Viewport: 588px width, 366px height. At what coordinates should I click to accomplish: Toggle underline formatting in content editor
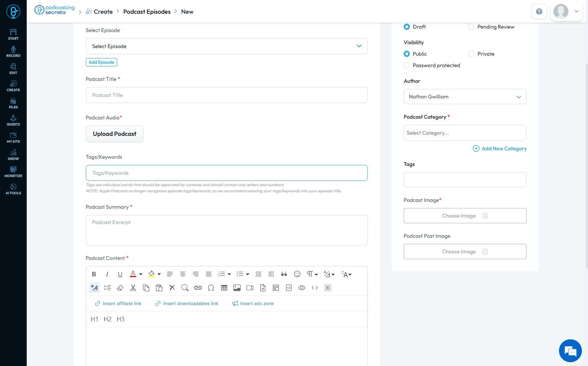point(120,274)
